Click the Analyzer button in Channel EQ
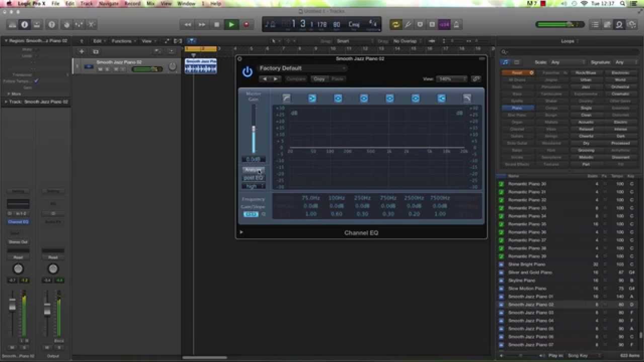The height and width of the screenshot is (362, 644). pos(253,170)
